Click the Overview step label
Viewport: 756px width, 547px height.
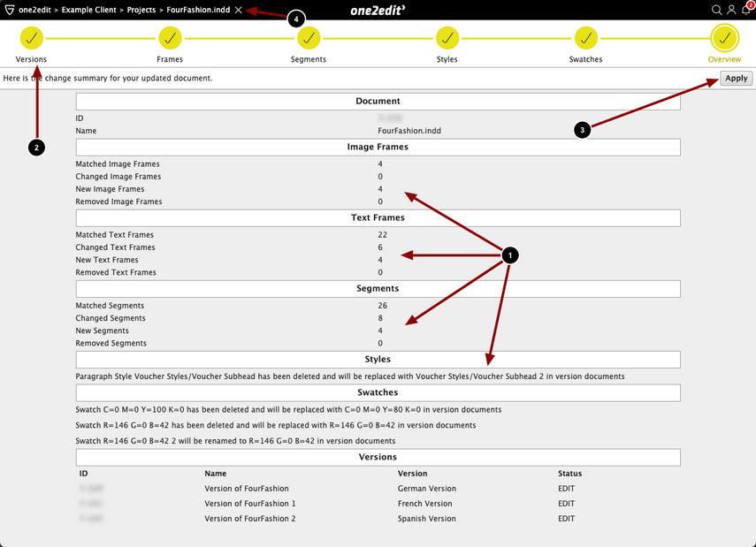pos(724,59)
